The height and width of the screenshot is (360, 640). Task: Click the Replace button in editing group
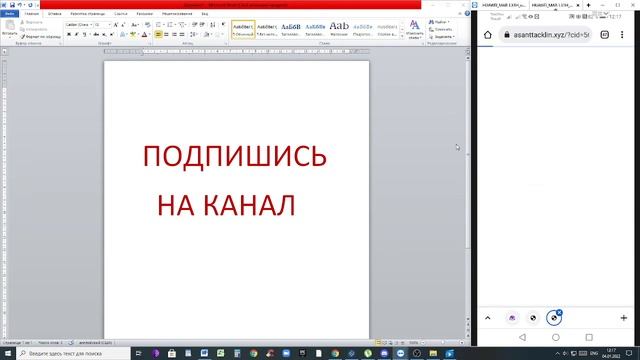click(440, 29)
